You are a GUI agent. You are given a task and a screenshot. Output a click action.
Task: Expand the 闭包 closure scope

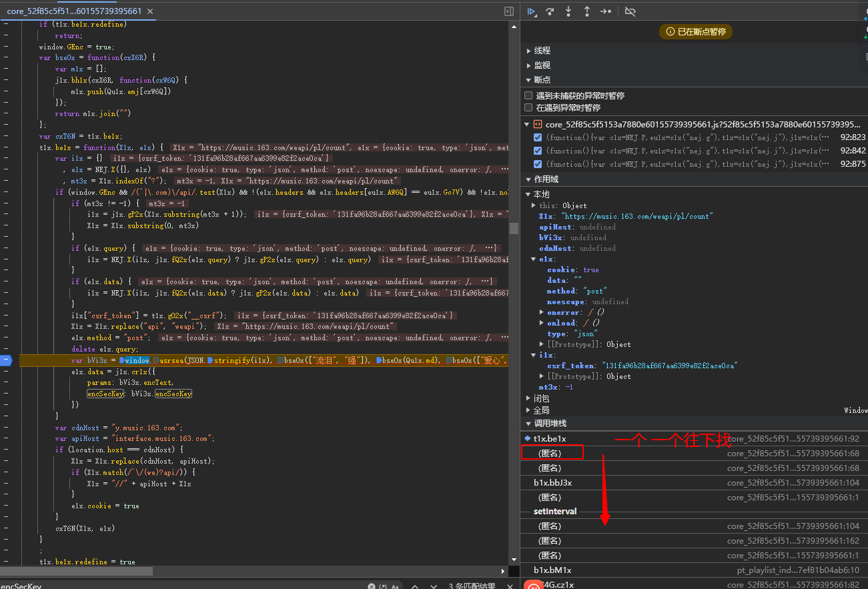coord(541,398)
